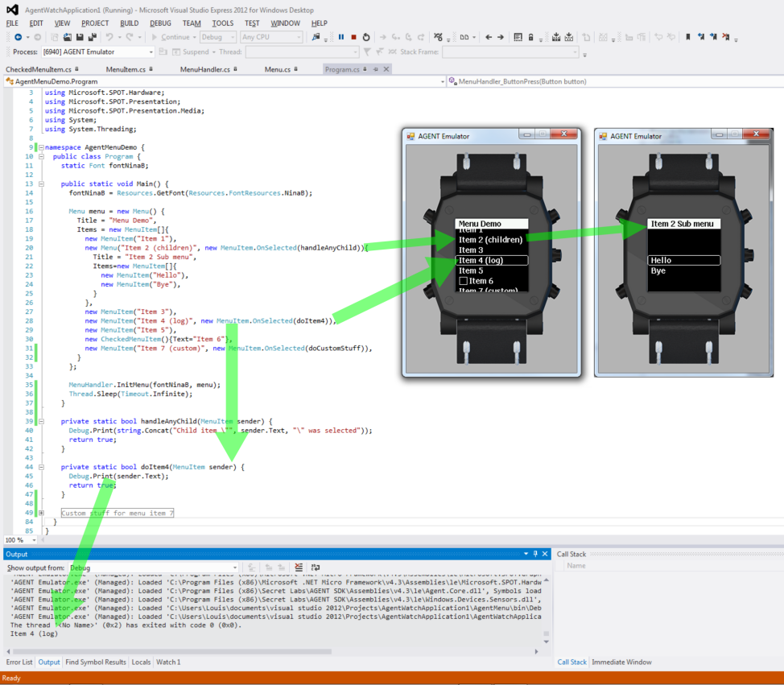This screenshot has width=784, height=685.
Task: Go to previous bookmark icon
Action: [x=701, y=37]
